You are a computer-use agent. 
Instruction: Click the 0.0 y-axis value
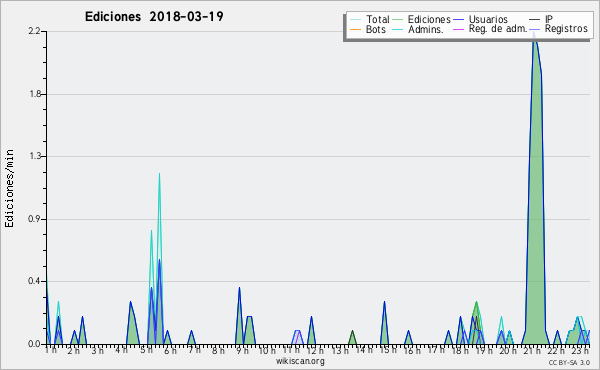point(34,344)
